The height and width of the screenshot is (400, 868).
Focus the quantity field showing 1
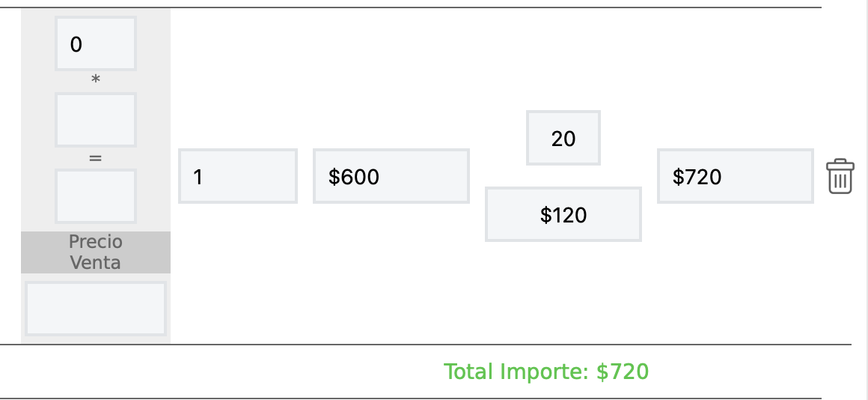(238, 177)
